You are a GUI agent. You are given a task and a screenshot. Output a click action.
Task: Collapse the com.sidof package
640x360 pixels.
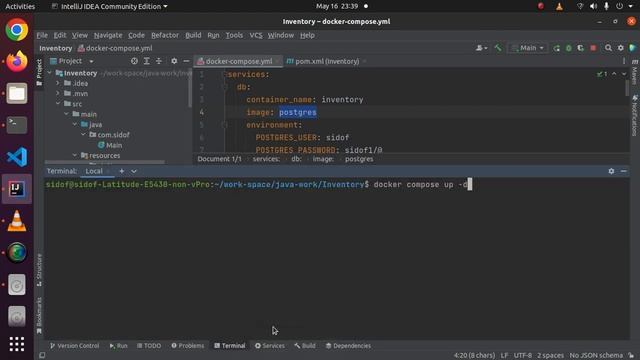click(84, 134)
